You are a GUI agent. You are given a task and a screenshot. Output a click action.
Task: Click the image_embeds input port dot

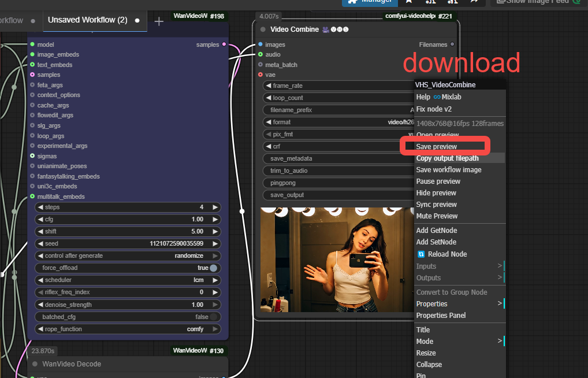[x=32, y=54]
